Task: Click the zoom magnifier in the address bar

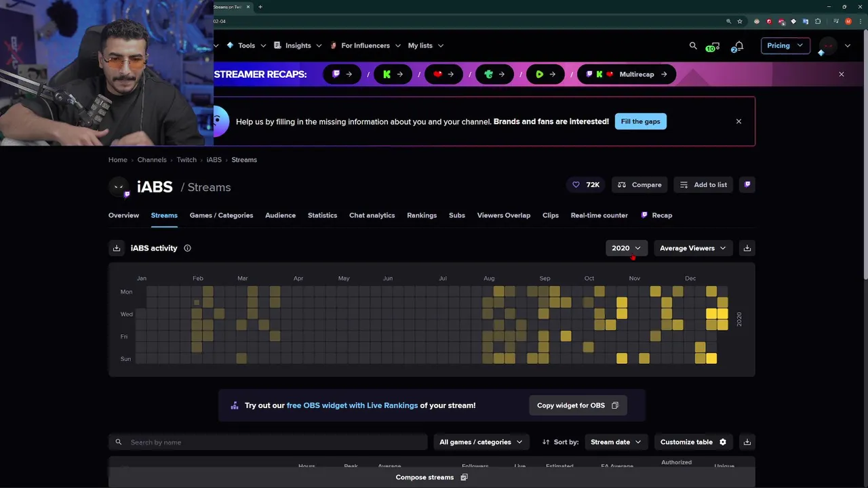Action: (729, 21)
